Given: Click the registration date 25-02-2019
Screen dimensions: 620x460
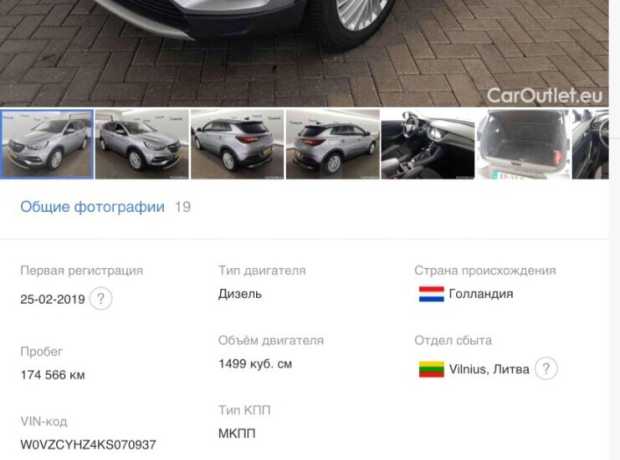Looking at the screenshot, I should (53, 299).
